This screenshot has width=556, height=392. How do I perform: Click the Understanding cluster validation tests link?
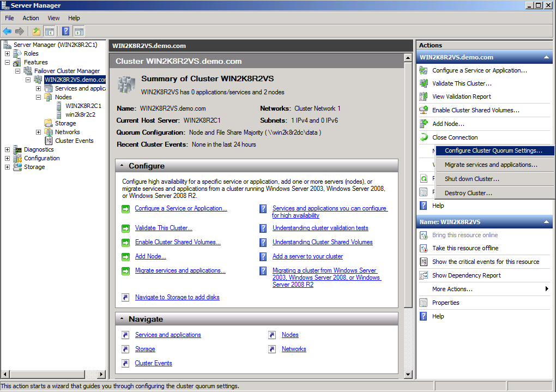point(321,228)
